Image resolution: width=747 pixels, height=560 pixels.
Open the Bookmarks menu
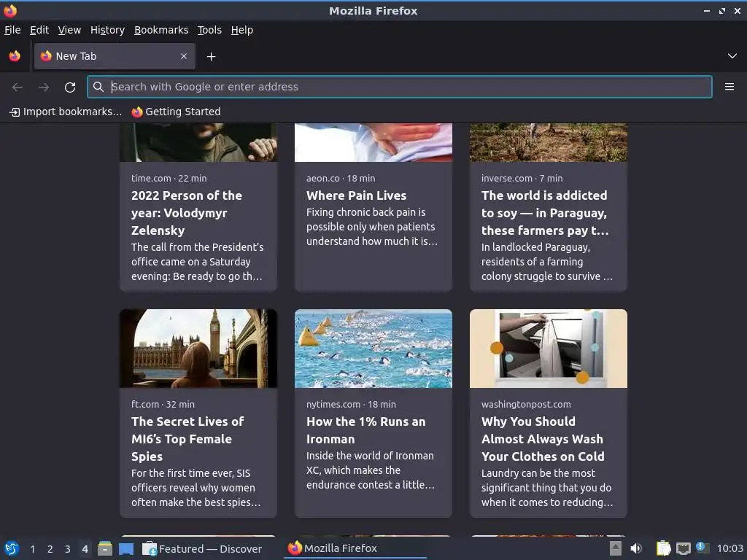(x=161, y=30)
